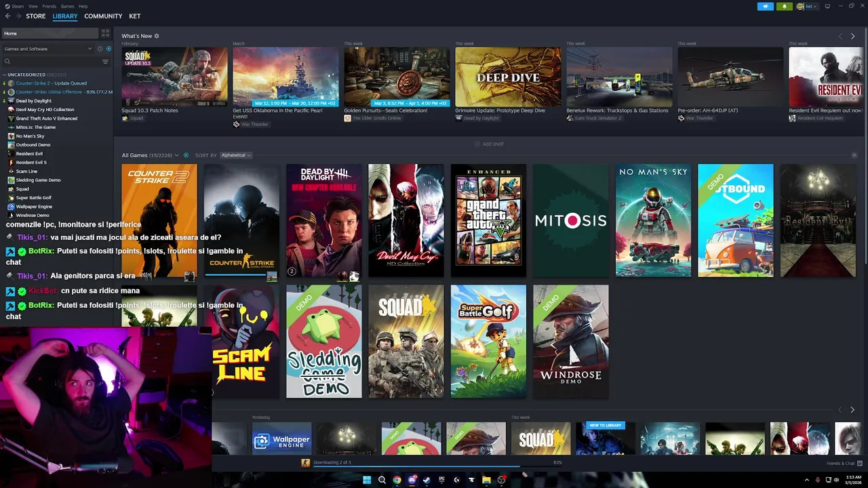The height and width of the screenshot is (488, 868).
Task: Open the KET profile tab
Action: [135, 16]
